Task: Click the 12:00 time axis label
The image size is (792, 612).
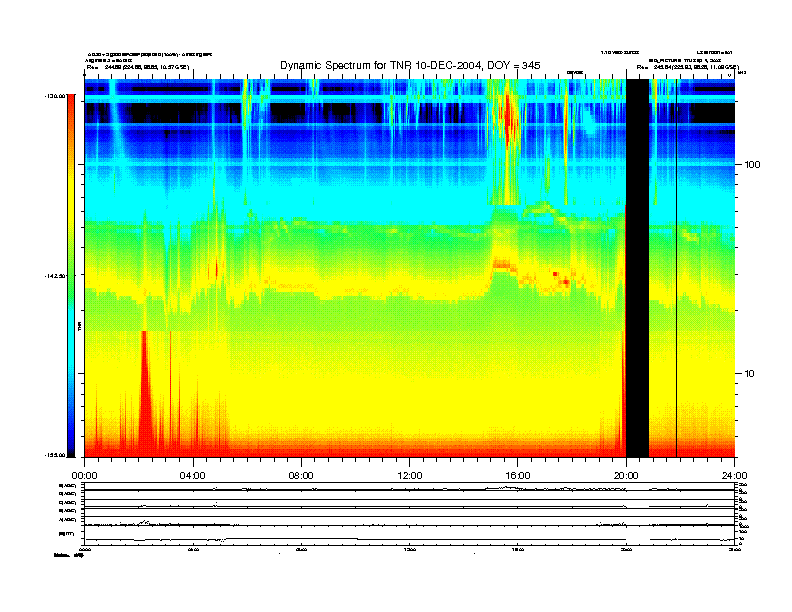Action: [x=410, y=476]
